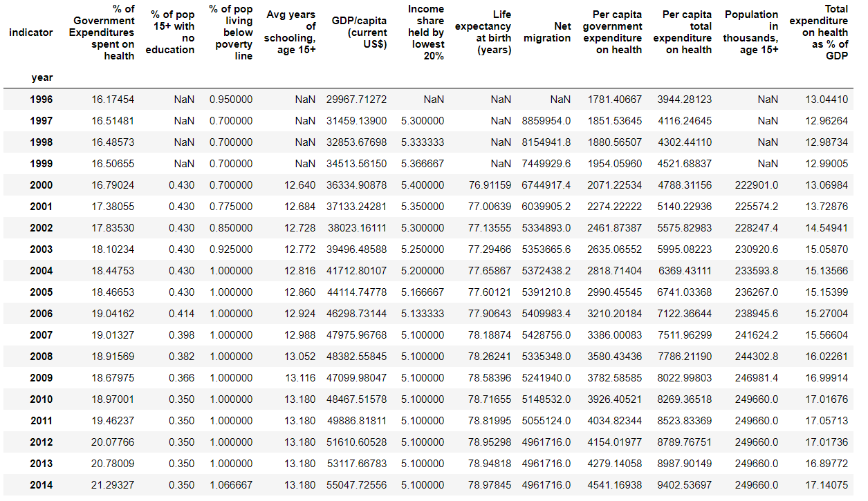Select the 2014 row label
The image size is (868, 501).
click(41, 485)
